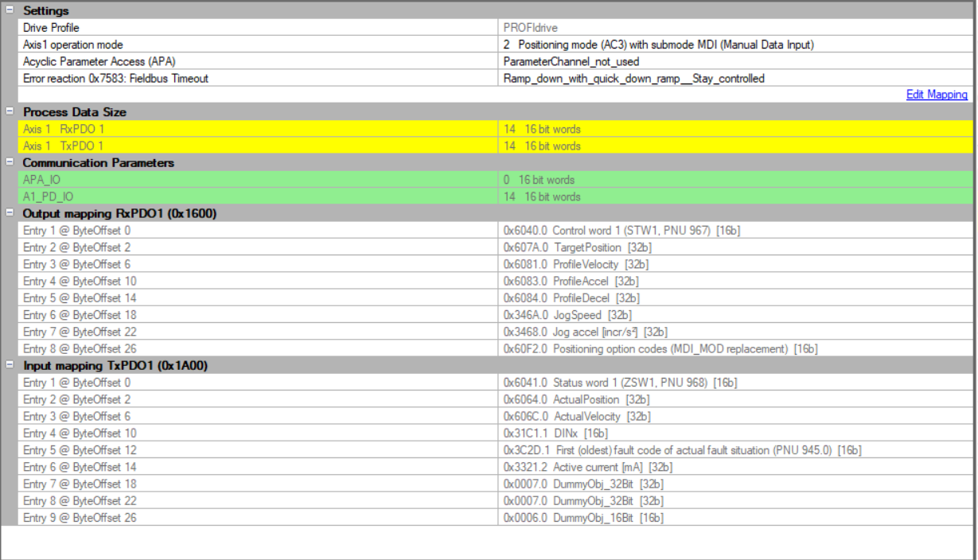Collapse the Process Data Size section
Screen dimensions: 978x560
[9, 112]
